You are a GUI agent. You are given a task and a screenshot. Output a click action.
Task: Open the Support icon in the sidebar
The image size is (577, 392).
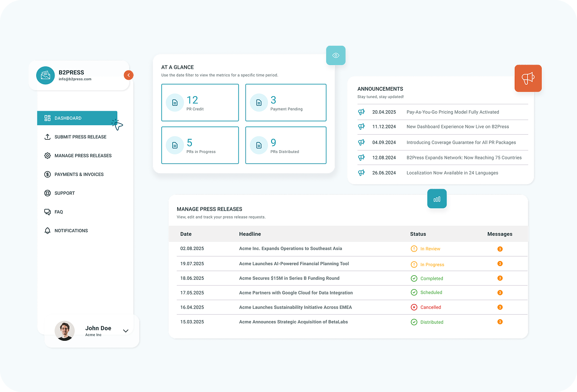[47, 193]
